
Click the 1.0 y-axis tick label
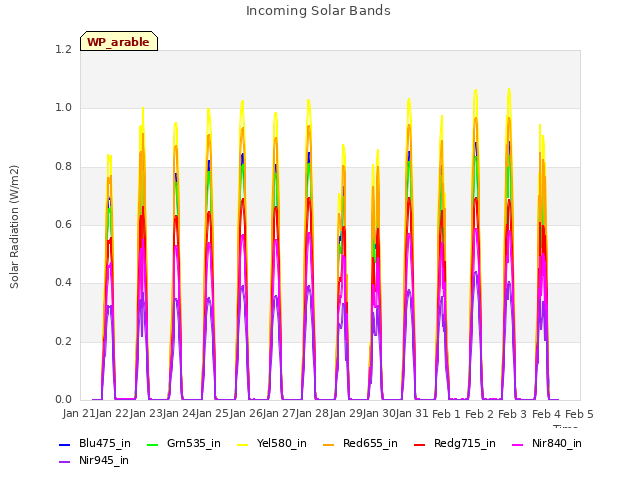(63, 108)
